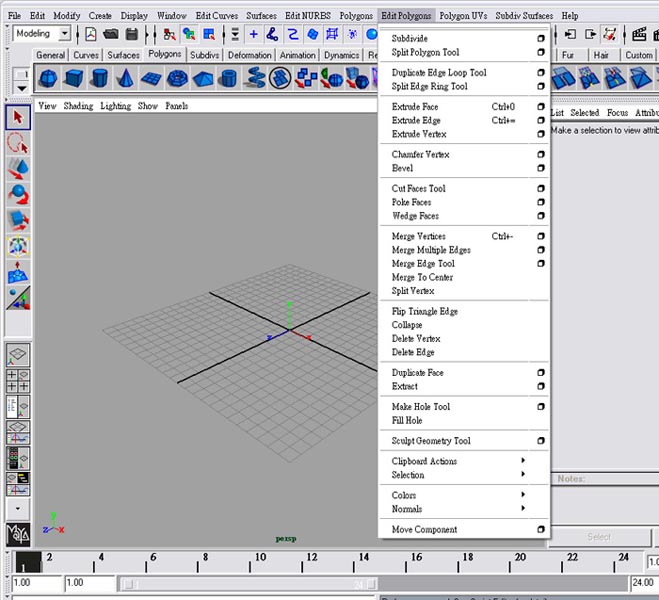Screen dimensions: 659x600
Task: Create a polygon pyramid shelf icon
Action: (x=203, y=79)
